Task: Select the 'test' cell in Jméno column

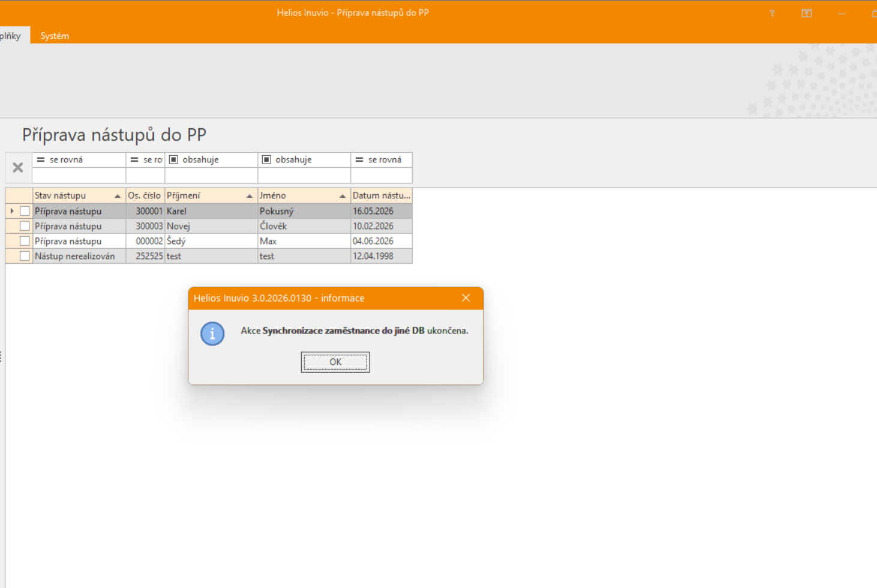Action: point(304,256)
